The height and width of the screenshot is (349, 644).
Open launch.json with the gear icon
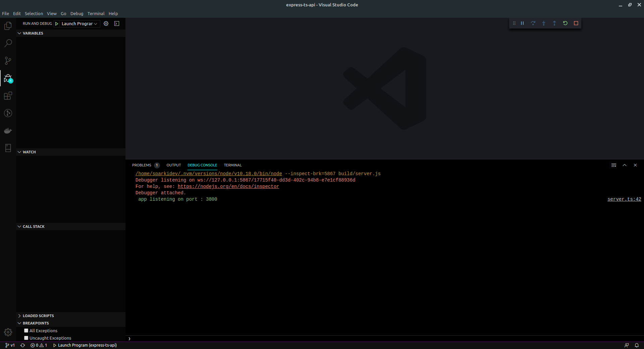(x=106, y=23)
